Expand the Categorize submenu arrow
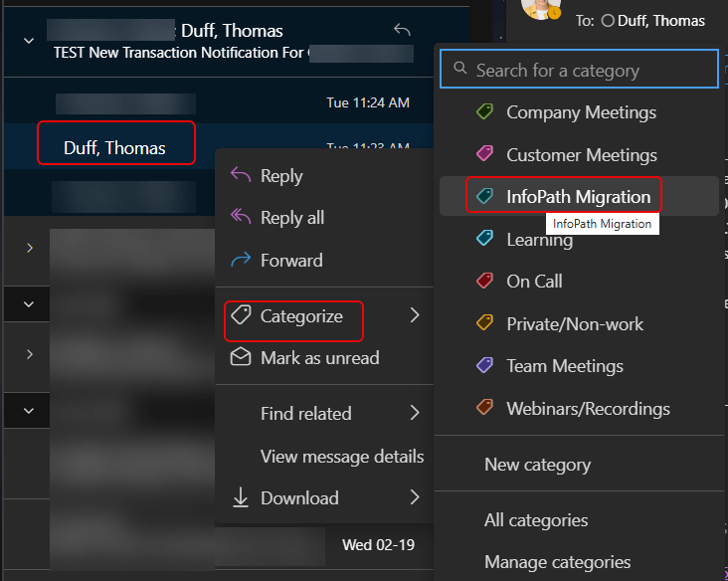Screen dimensions: 728x581 pos(415,316)
